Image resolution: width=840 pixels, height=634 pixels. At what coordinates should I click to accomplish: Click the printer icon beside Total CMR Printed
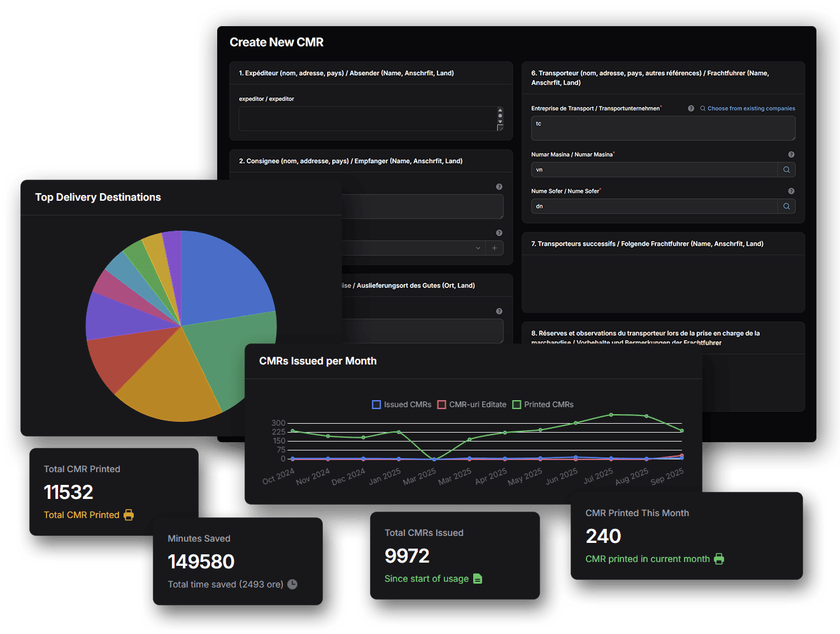click(128, 514)
